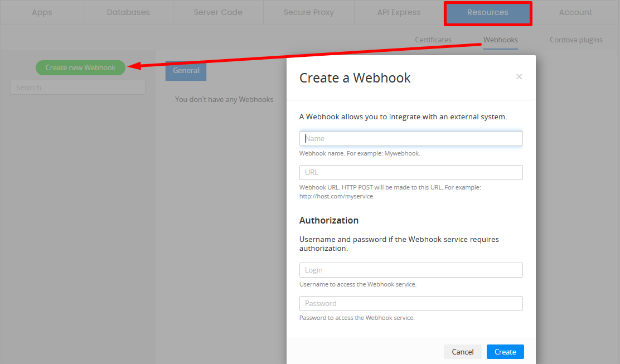620x364 pixels.
Task: Open the Cordova plugins sub-tab
Action: [x=576, y=40]
